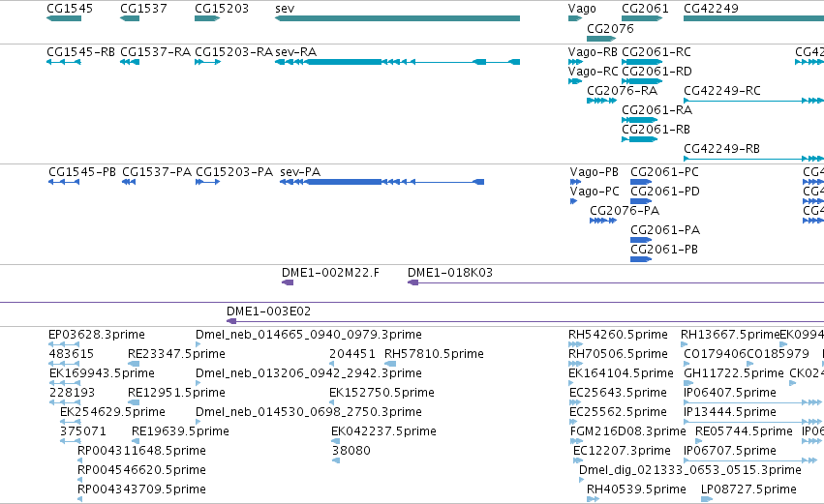
Task: Select EST label EK152750.5prime
Action: point(382,393)
